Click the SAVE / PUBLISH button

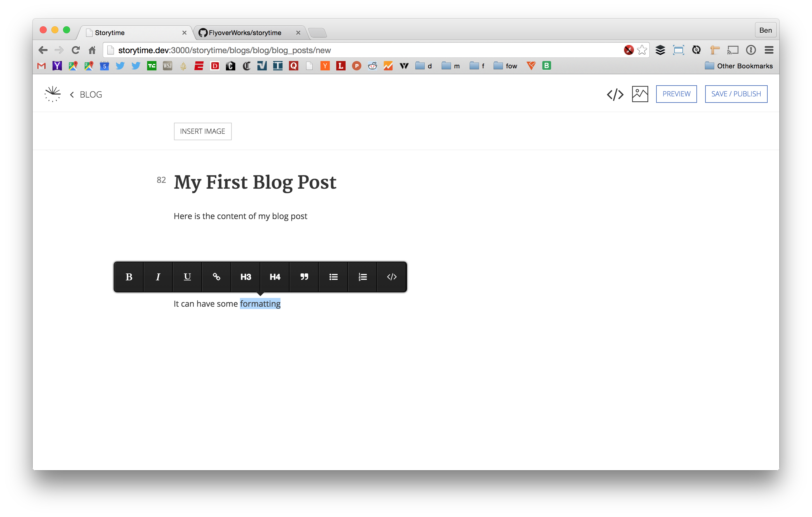(736, 94)
